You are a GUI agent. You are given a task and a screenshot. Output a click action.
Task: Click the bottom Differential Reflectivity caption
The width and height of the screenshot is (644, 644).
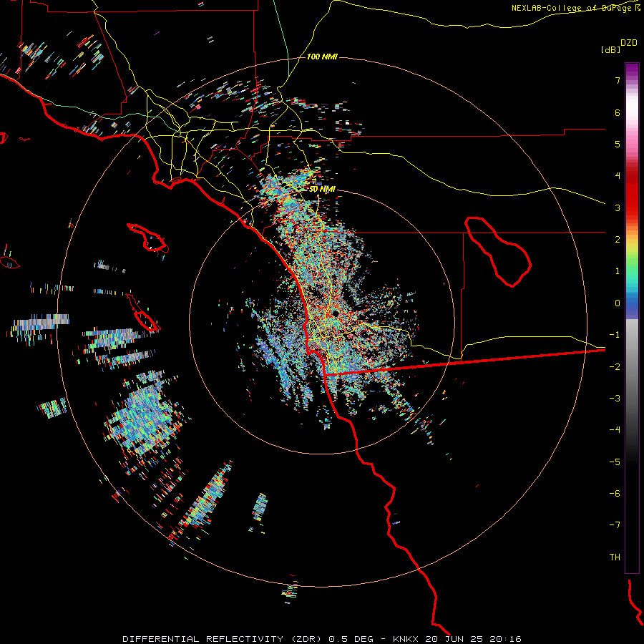tap(322, 639)
